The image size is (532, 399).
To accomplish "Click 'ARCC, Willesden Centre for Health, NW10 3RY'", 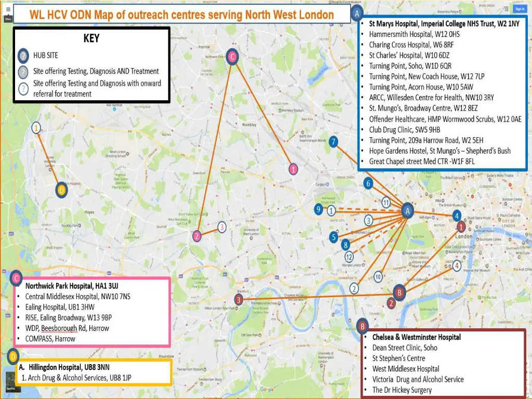I will [x=432, y=98].
